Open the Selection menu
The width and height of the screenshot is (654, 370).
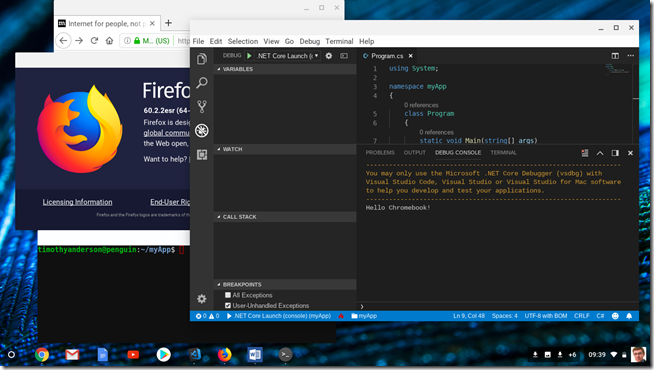pyautogui.click(x=243, y=41)
